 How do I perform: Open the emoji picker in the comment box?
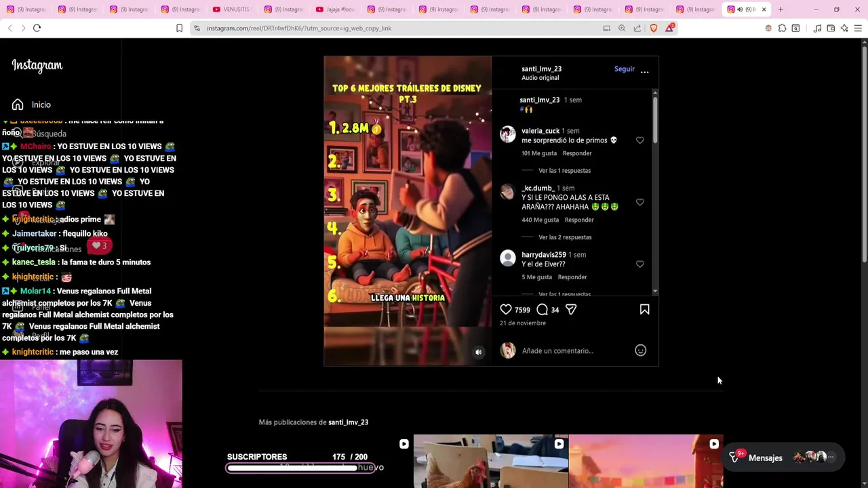click(640, 350)
